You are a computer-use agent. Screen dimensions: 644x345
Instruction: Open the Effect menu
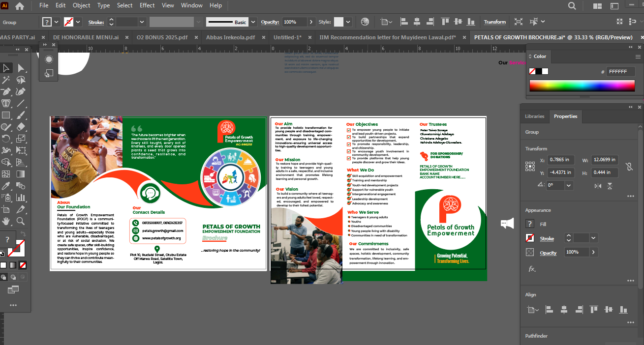coord(147,5)
